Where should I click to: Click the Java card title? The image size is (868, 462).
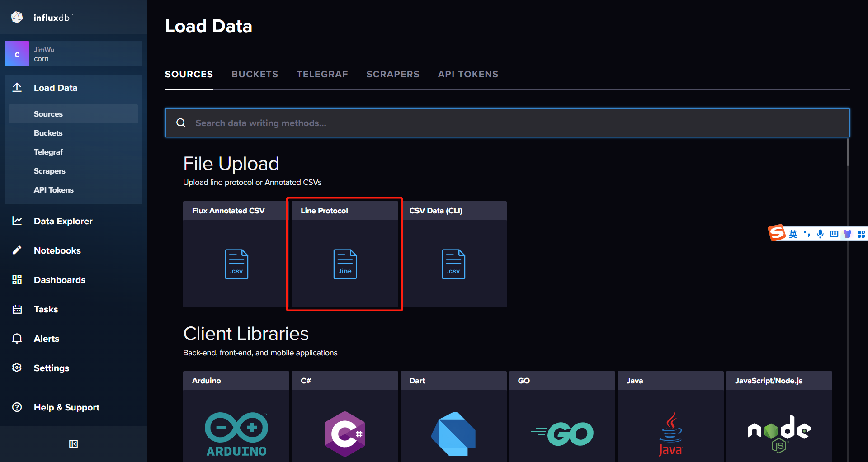click(635, 381)
